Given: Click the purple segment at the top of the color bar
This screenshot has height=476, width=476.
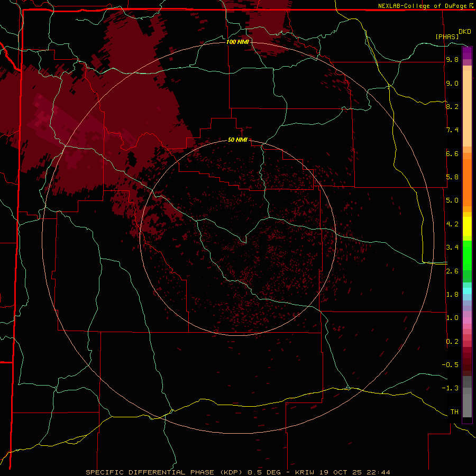Looking at the screenshot, I should click(x=467, y=53).
